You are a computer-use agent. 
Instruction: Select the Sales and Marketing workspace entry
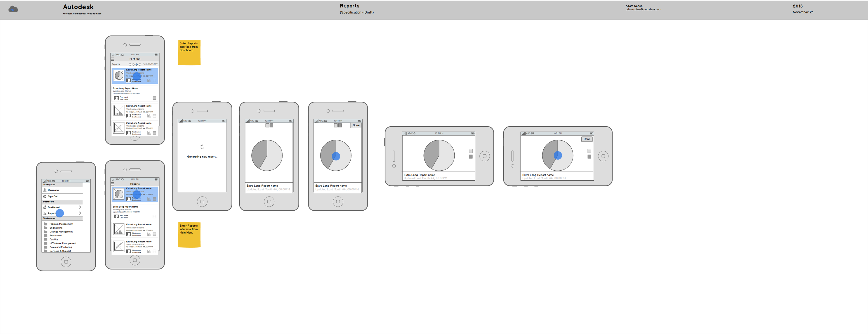[x=61, y=247]
